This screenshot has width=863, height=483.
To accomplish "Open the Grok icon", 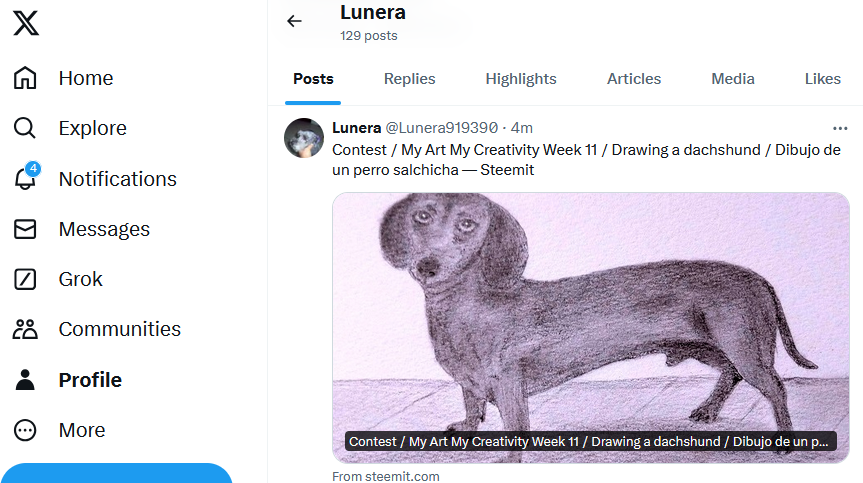I will click(25, 279).
